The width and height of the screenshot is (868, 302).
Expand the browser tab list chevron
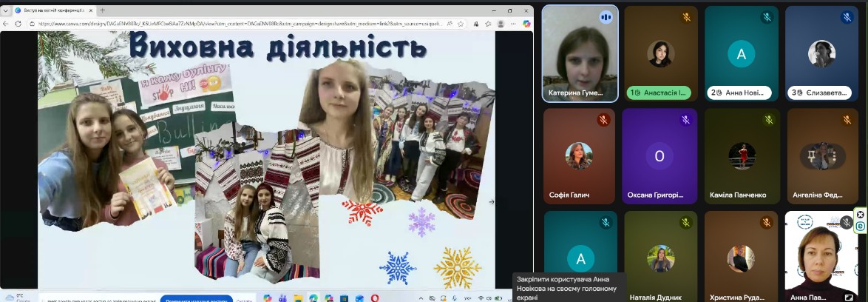[7, 10]
